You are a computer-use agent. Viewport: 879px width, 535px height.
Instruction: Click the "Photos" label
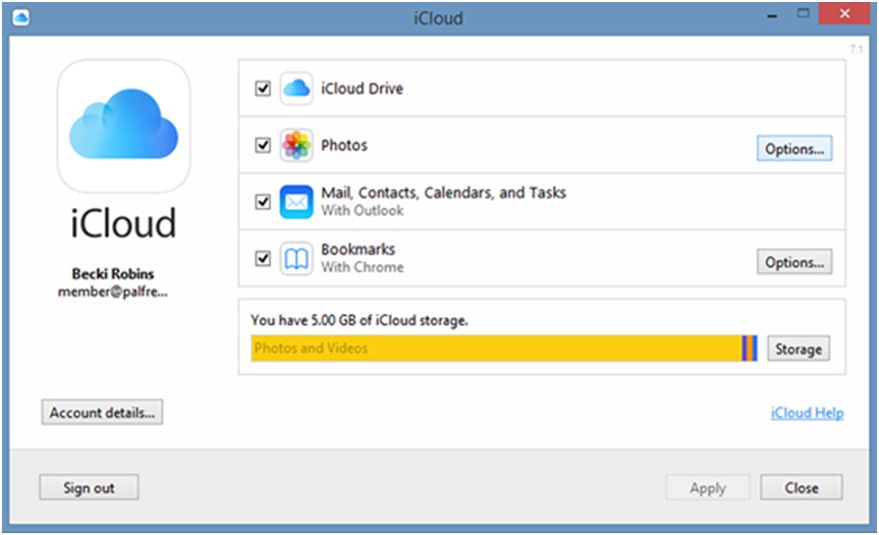coord(344,145)
